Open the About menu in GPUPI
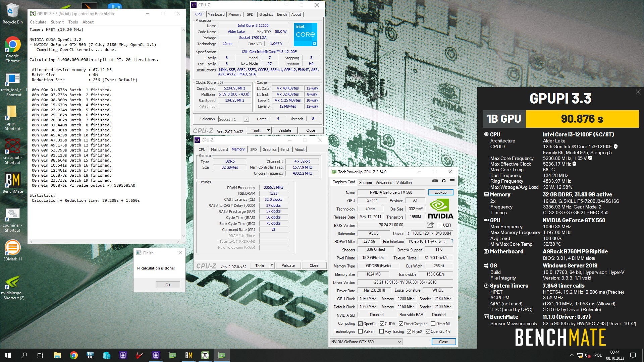This screenshot has height=362, width=644. [88, 22]
